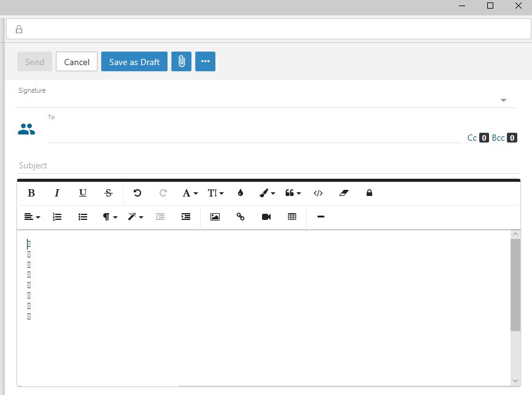Open the font family dropdown

point(190,193)
